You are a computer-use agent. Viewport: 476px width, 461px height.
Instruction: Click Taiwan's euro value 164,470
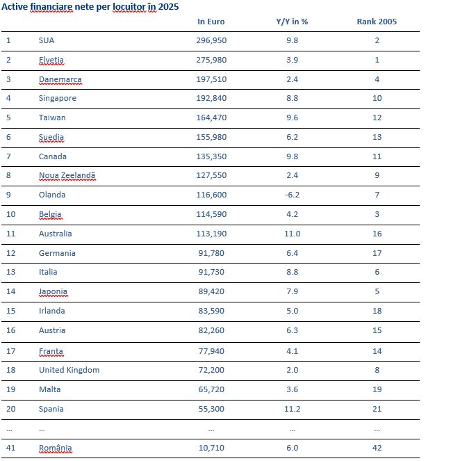[x=211, y=118]
